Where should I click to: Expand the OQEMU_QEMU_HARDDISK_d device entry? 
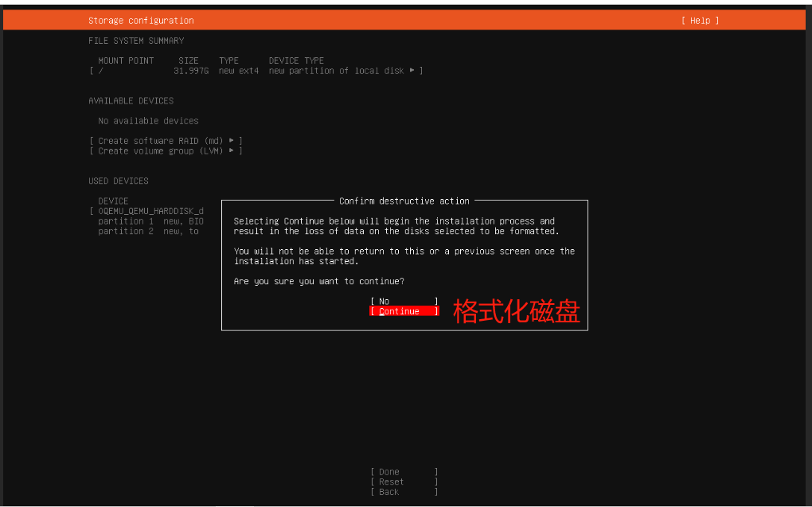coord(146,210)
